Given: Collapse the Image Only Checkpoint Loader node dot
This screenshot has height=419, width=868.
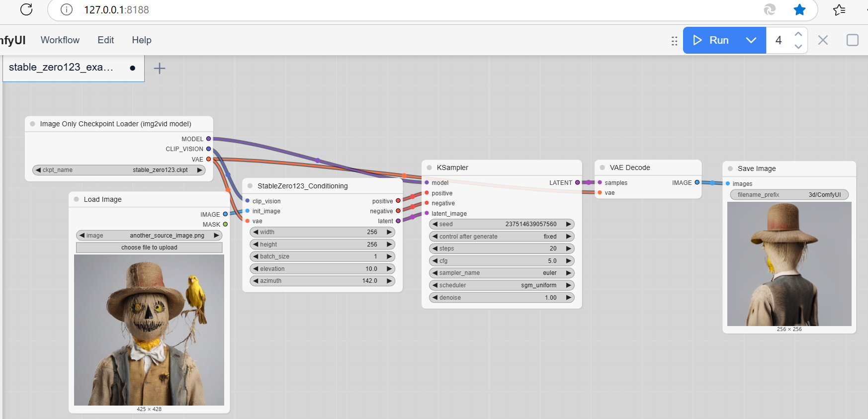Looking at the screenshot, I should click(x=33, y=124).
